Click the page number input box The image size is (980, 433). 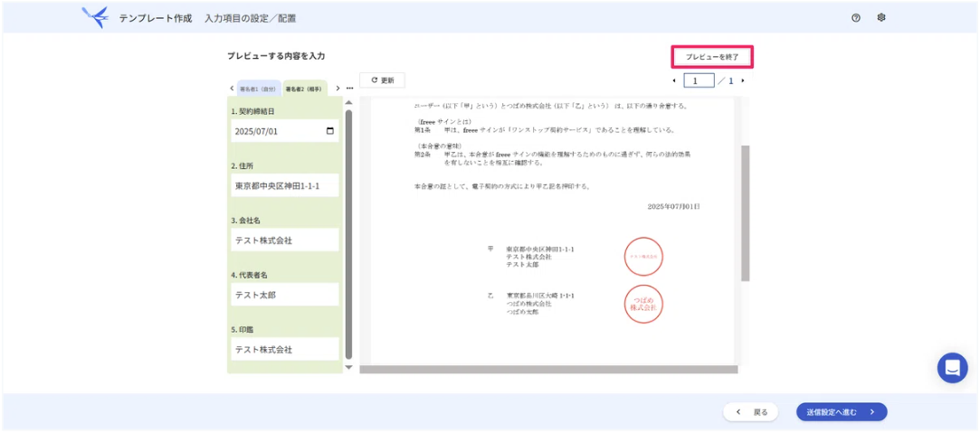pos(699,81)
